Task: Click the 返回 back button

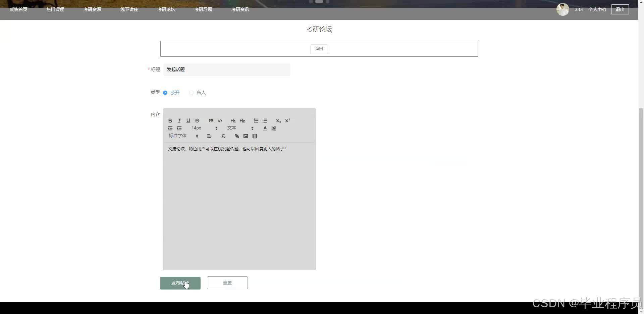Action: tap(319, 49)
